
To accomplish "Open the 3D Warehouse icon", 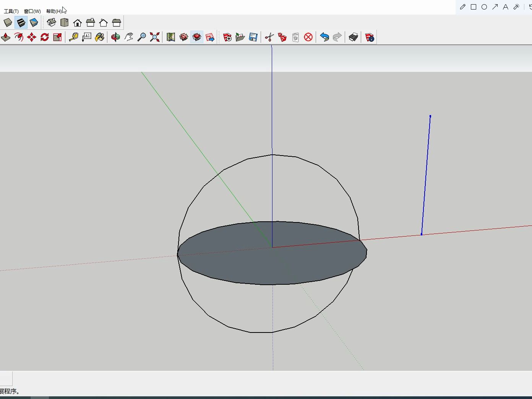I will [184, 37].
